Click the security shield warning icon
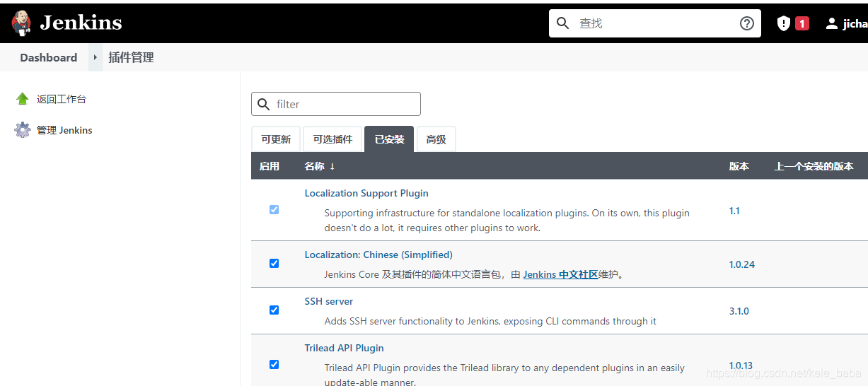Image resolution: width=868 pixels, height=386 pixels. pyautogui.click(x=783, y=23)
